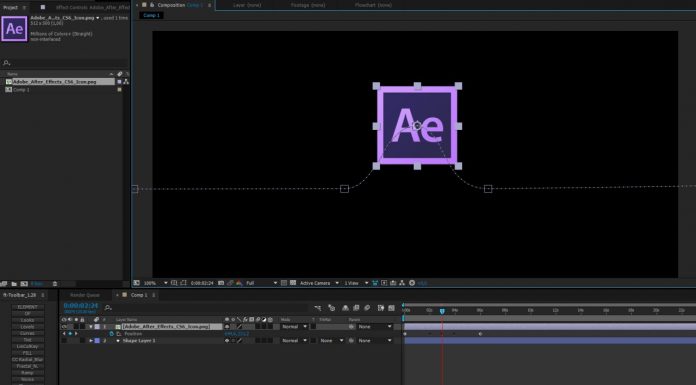Toggle the Transparency Grid icon
The image size is (696, 385).
293,283
